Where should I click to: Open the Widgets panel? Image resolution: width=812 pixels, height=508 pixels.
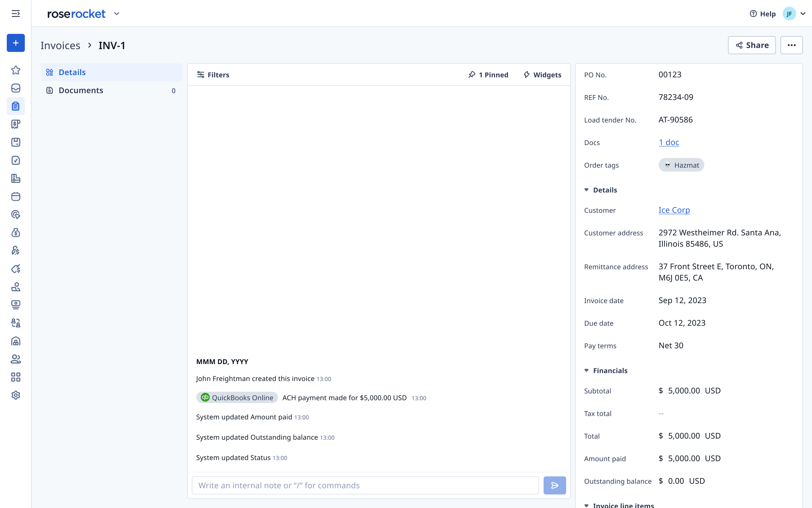[542, 75]
